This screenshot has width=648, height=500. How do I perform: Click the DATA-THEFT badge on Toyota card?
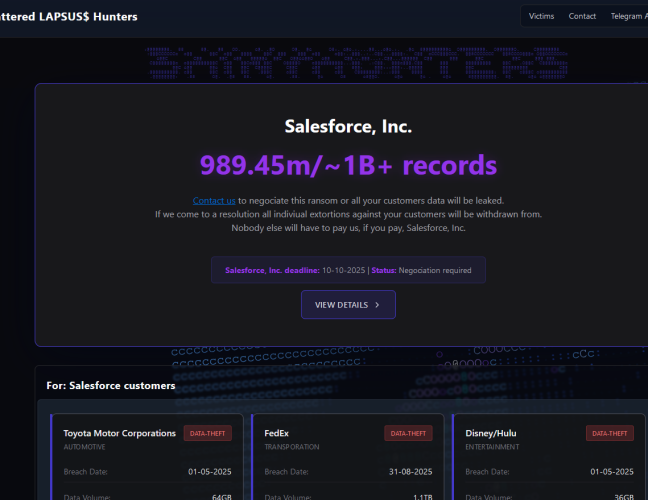click(x=208, y=433)
